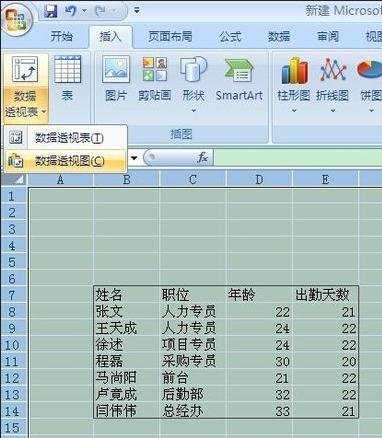Save the workbook with the floppy icon
This screenshot has width=382, height=438.
[51, 11]
